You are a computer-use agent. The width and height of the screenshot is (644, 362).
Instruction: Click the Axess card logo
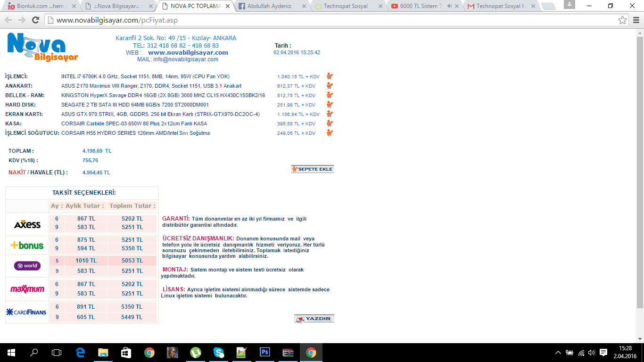point(27,224)
